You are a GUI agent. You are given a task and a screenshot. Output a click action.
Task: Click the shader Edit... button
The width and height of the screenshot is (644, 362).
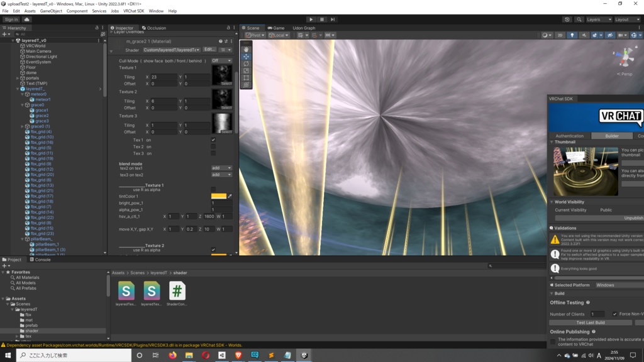(x=209, y=50)
